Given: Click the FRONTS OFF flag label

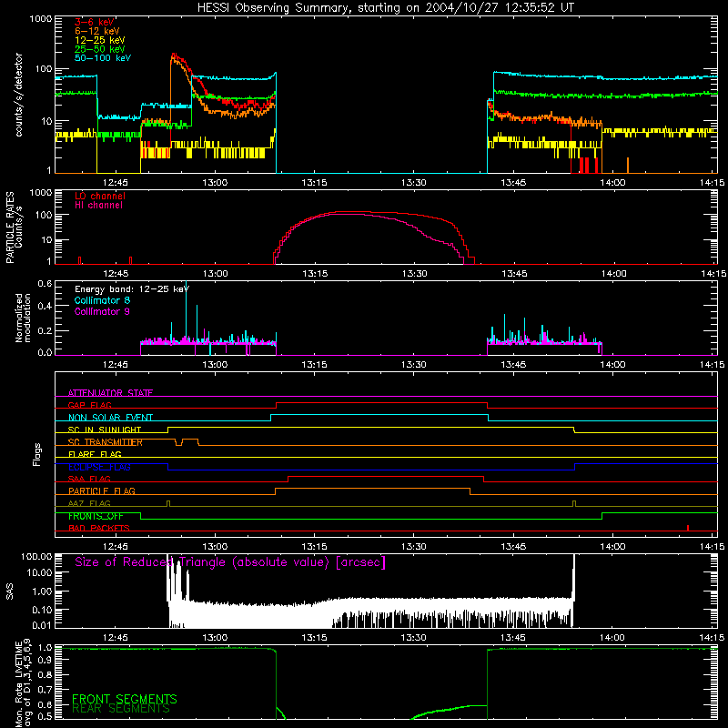Looking at the screenshot, I should pyautogui.click(x=96, y=516).
